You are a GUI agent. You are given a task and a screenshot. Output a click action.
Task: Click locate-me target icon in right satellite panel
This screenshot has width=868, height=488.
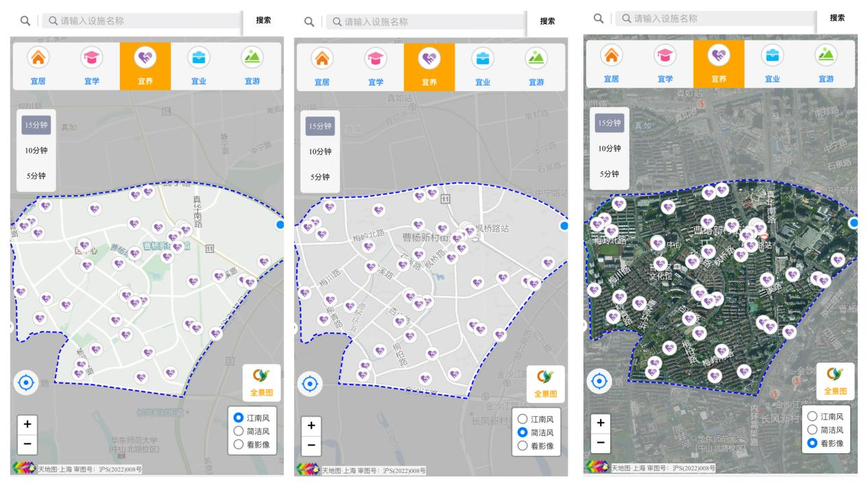click(600, 380)
